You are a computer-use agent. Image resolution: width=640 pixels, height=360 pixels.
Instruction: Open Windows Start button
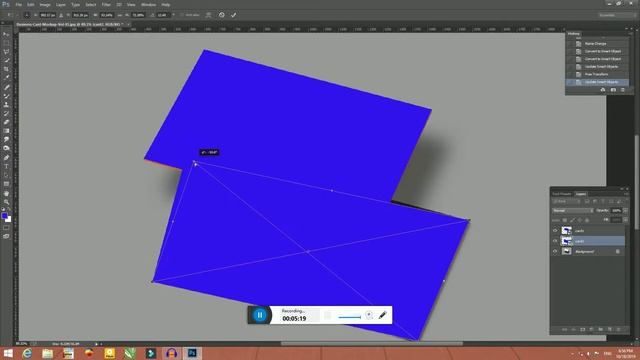click(8, 353)
